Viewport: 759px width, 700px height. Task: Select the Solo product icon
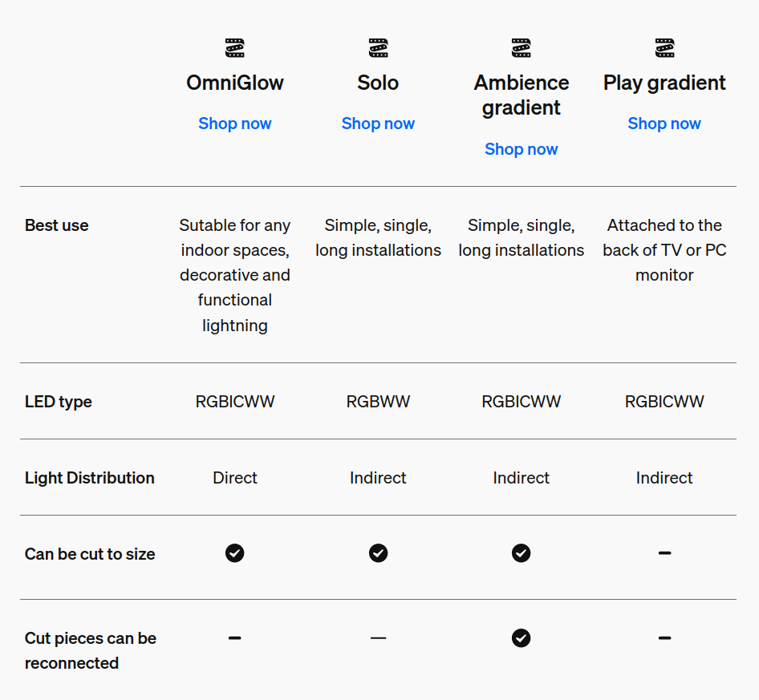tap(378, 47)
